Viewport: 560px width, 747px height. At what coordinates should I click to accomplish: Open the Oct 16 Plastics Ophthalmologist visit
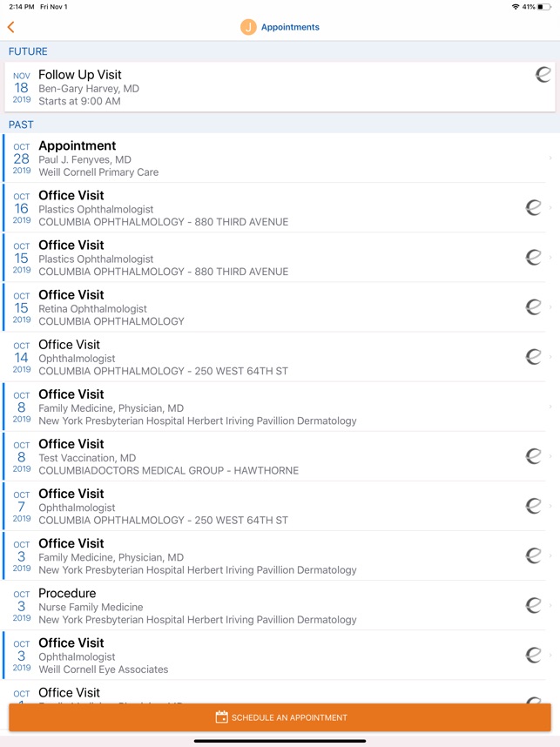(x=280, y=208)
